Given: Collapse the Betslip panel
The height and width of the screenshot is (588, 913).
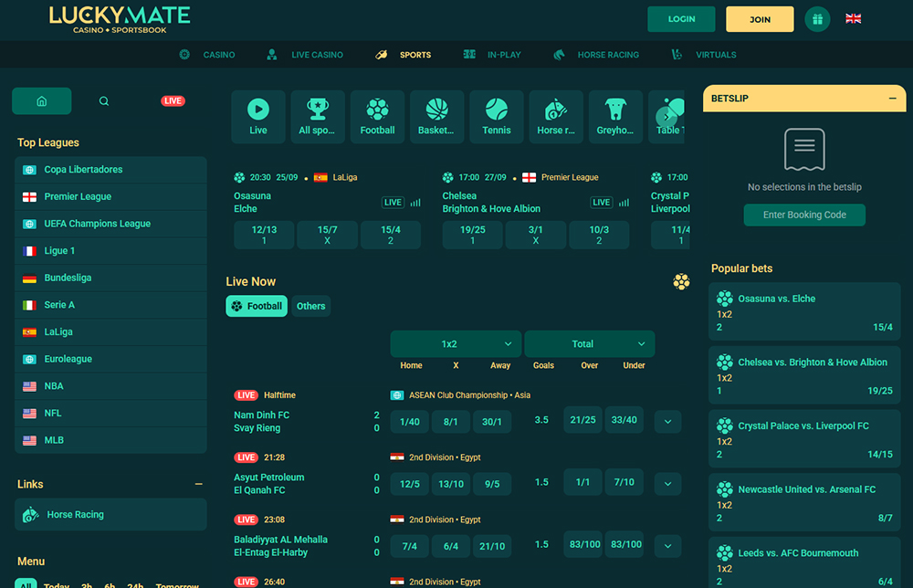Looking at the screenshot, I should (x=892, y=99).
